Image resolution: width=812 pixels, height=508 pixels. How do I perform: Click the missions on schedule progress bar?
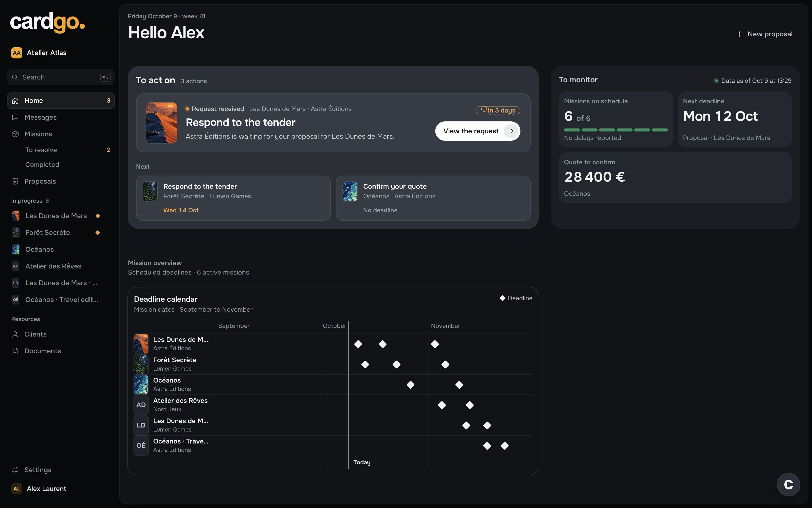click(616, 130)
